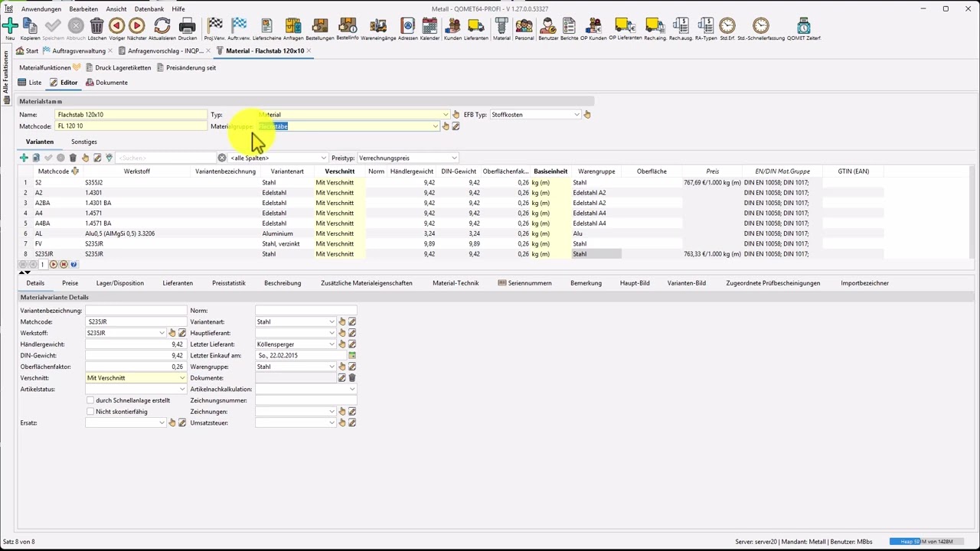Click the Name field 'Flachstab 120x10'
Screen dimensions: 980x551
(x=131, y=115)
